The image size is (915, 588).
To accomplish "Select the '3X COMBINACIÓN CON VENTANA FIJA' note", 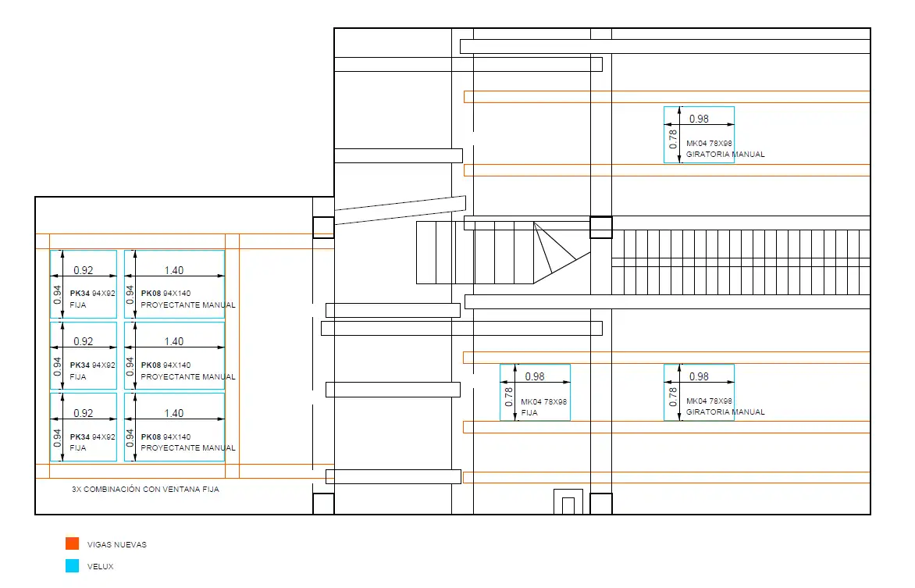I will pyautogui.click(x=145, y=490).
